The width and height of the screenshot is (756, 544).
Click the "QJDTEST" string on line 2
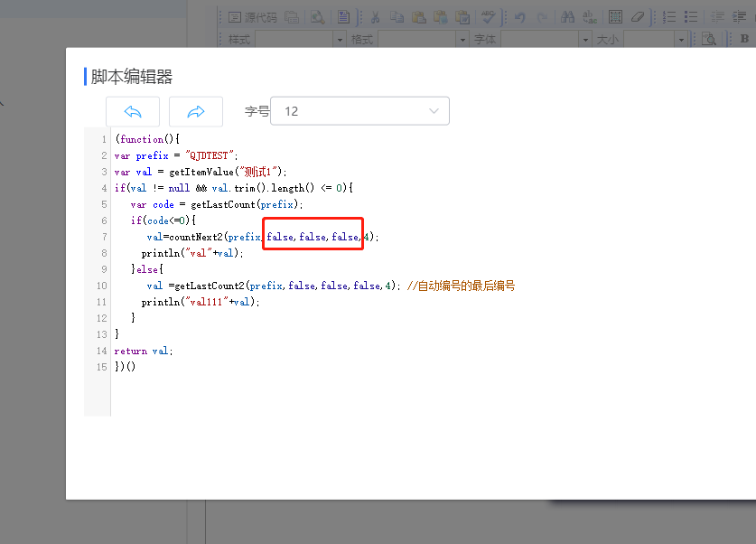click(x=210, y=155)
